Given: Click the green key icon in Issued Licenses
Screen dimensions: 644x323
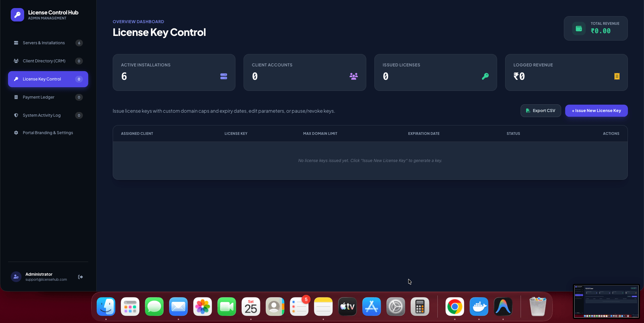Looking at the screenshot, I should pos(485,76).
